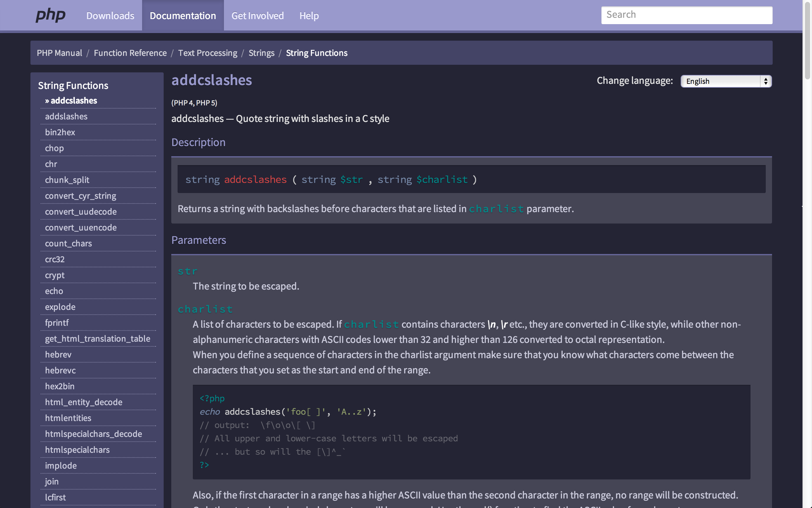
Task: Open bin2hex function page
Action: (60, 132)
